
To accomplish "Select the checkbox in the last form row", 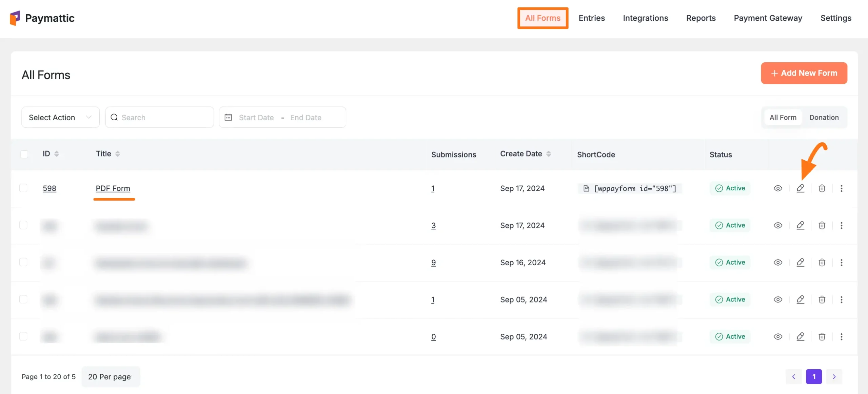I will [x=23, y=336].
